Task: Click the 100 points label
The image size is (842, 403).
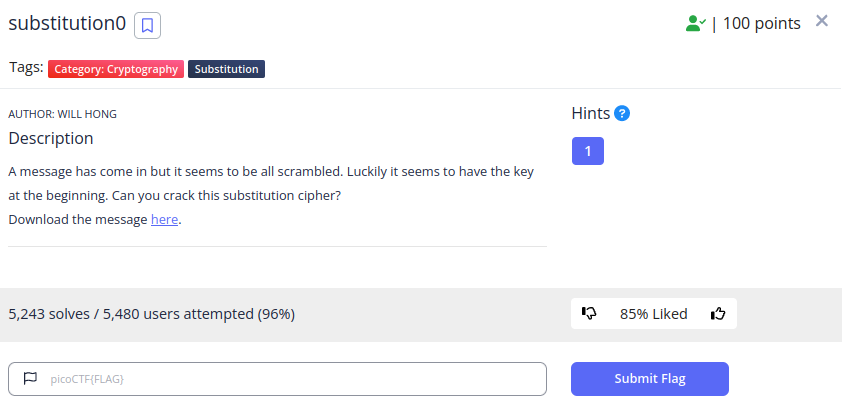Action: (x=761, y=24)
